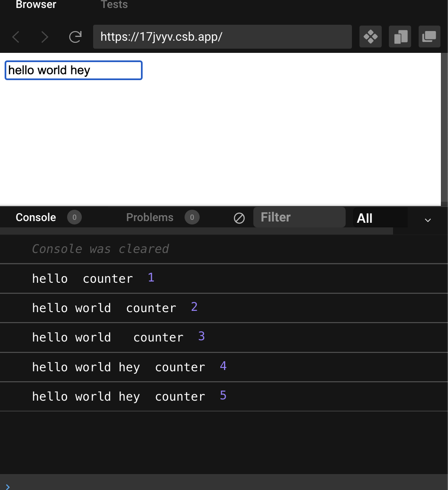Select the 'hello world hey counter 4' entry
This screenshot has height=490, width=448.
224,367
